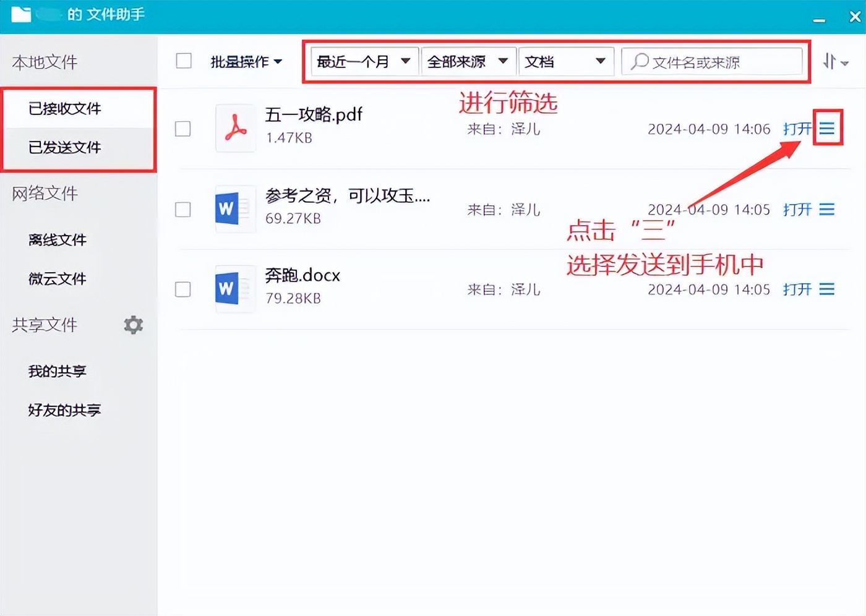Open the actions menu for 参考之资 document
This screenshot has width=866, height=616.
[828, 209]
